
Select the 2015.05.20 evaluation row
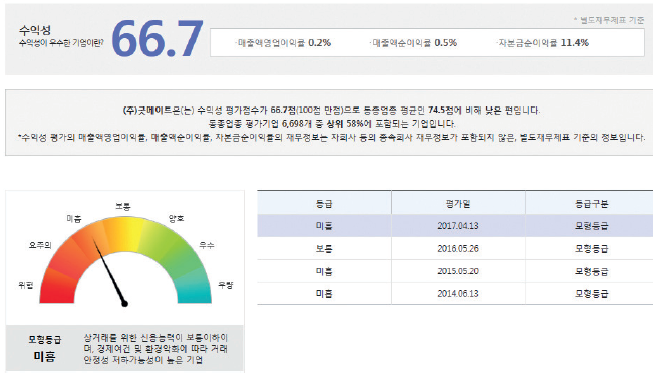[x=455, y=271]
